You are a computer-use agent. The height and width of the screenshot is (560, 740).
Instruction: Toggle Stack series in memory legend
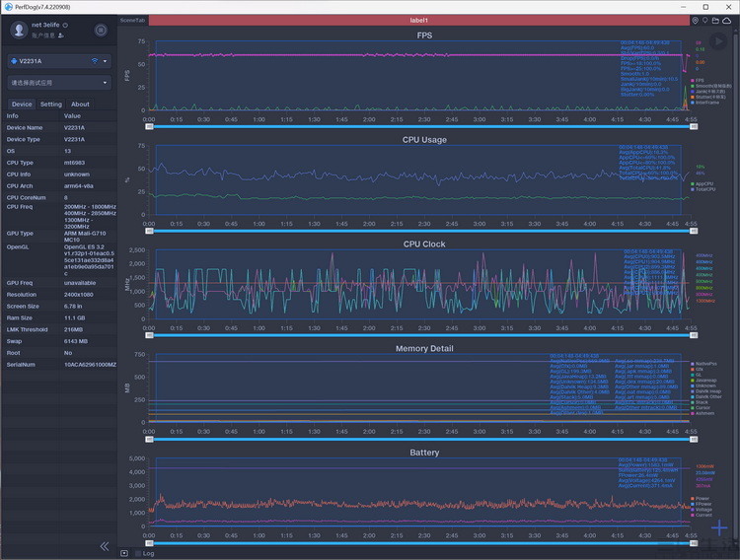coord(700,402)
